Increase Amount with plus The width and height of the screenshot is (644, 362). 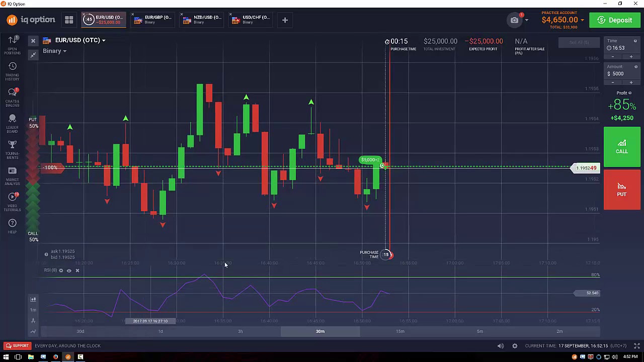point(631,82)
